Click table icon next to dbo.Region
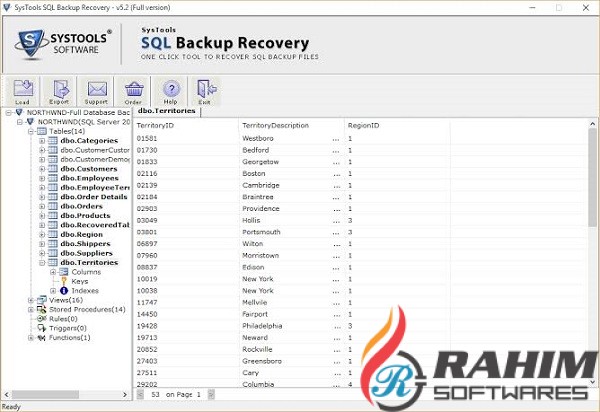This screenshot has height=412, width=600. [x=53, y=234]
